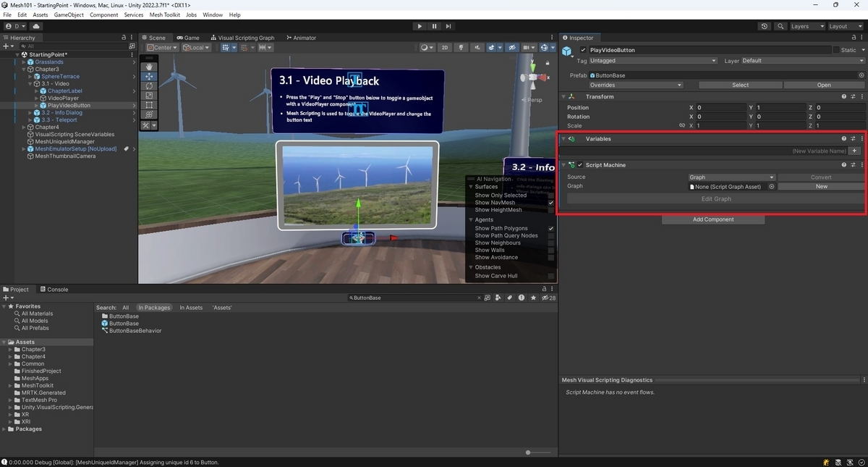Open the Layout dropdown
868x467 pixels.
(x=846, y=26)
